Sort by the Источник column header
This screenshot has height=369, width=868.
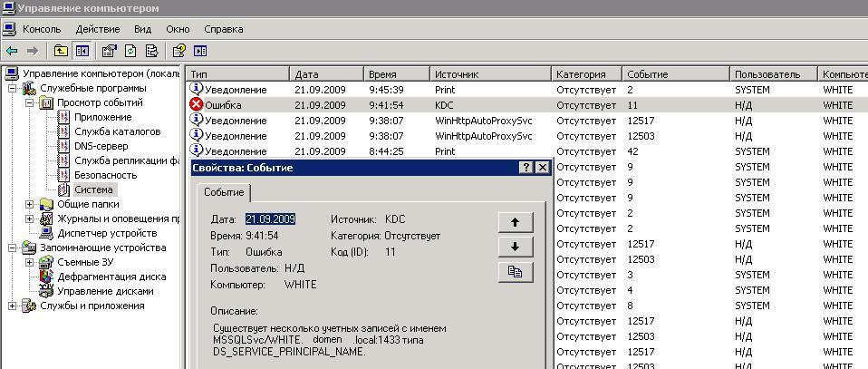click(490, 73)
